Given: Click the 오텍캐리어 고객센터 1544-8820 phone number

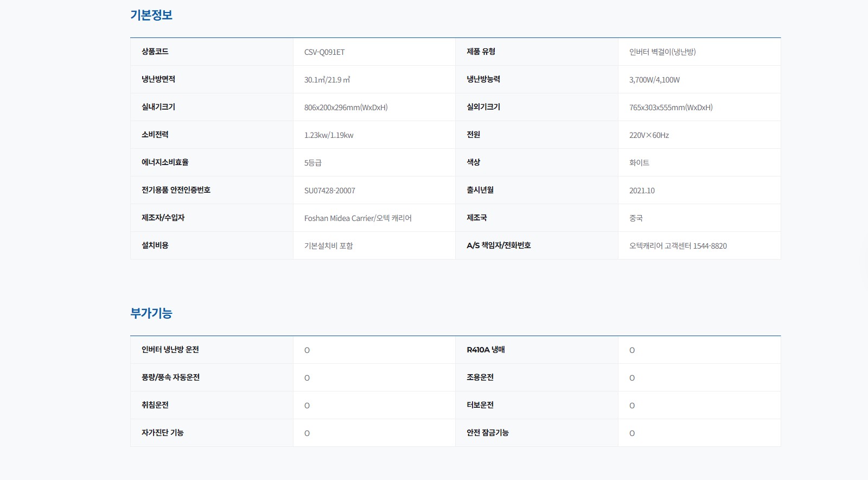Looking at the screenshot, I should click(678, 246).
